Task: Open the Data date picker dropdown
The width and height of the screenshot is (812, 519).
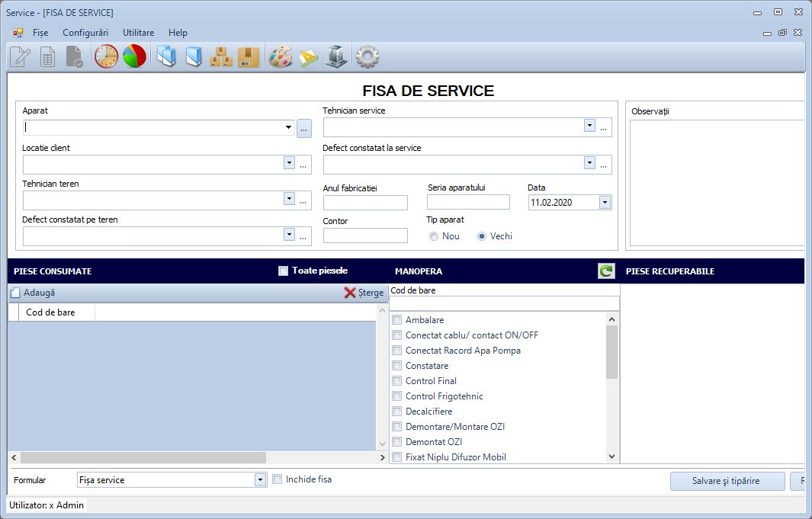Action: click(605, 203)
